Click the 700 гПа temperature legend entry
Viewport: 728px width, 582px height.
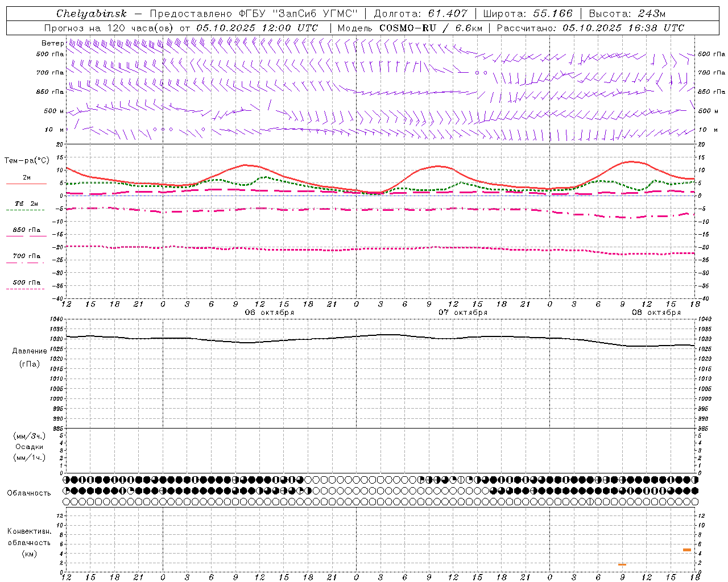[x=26, y=256]
